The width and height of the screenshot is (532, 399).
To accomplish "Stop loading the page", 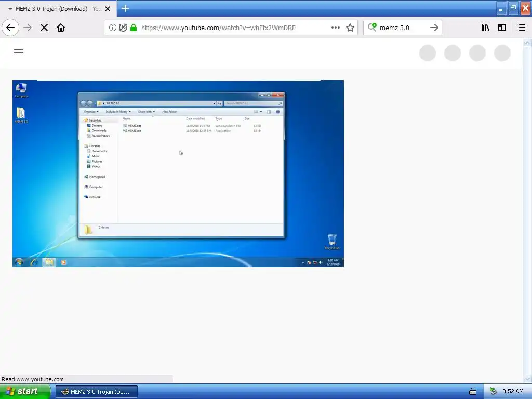I will pyautogui.click(x=44, y=28).
